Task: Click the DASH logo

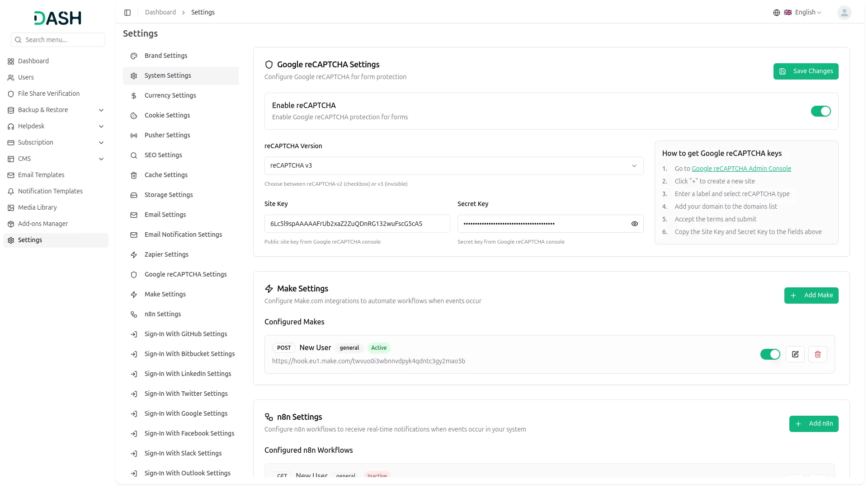Action: [58, 18]
